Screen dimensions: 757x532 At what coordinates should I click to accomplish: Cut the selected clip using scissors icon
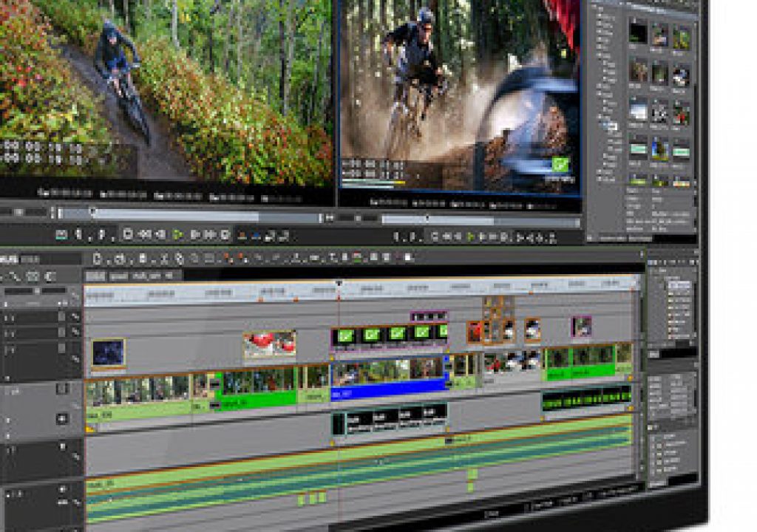click(x=163, y=259)
